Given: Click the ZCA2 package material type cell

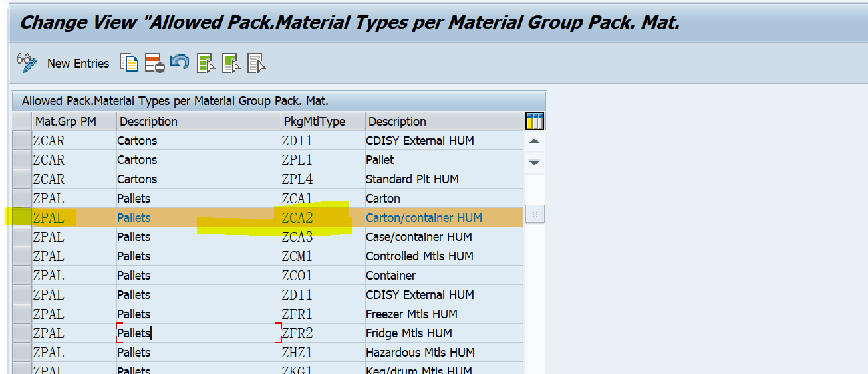Looking at the screenshot, I should 323,218.
